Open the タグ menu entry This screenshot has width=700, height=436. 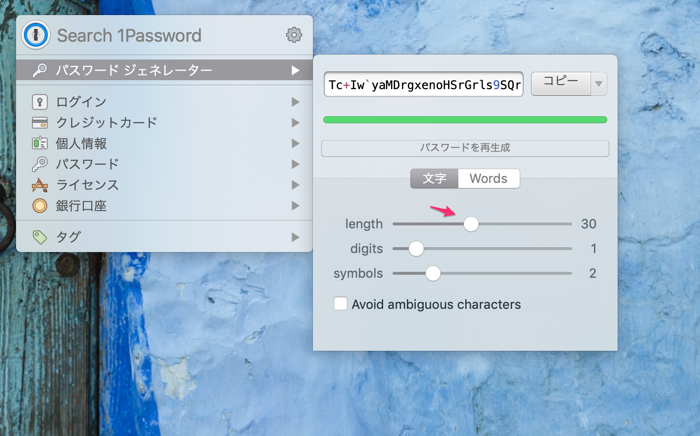(164, 237)
